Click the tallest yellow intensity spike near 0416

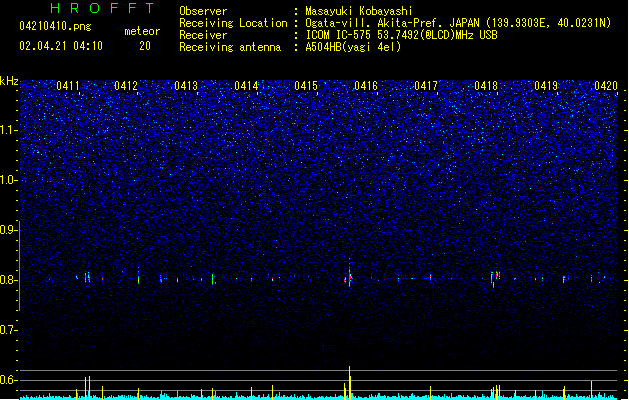tap(349, 382)
